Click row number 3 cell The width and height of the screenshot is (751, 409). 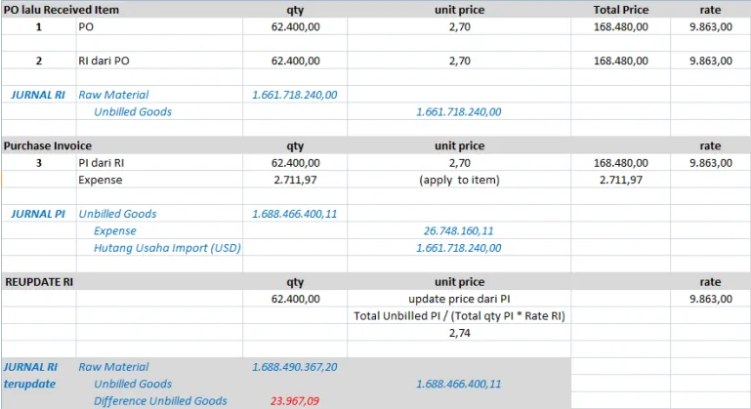click(x=38, y=162)
